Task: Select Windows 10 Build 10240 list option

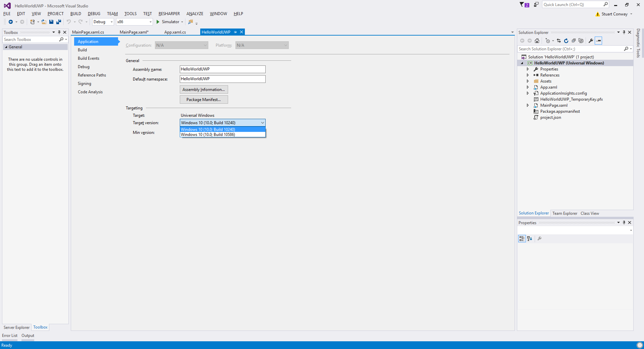Action: click(223, 130)
